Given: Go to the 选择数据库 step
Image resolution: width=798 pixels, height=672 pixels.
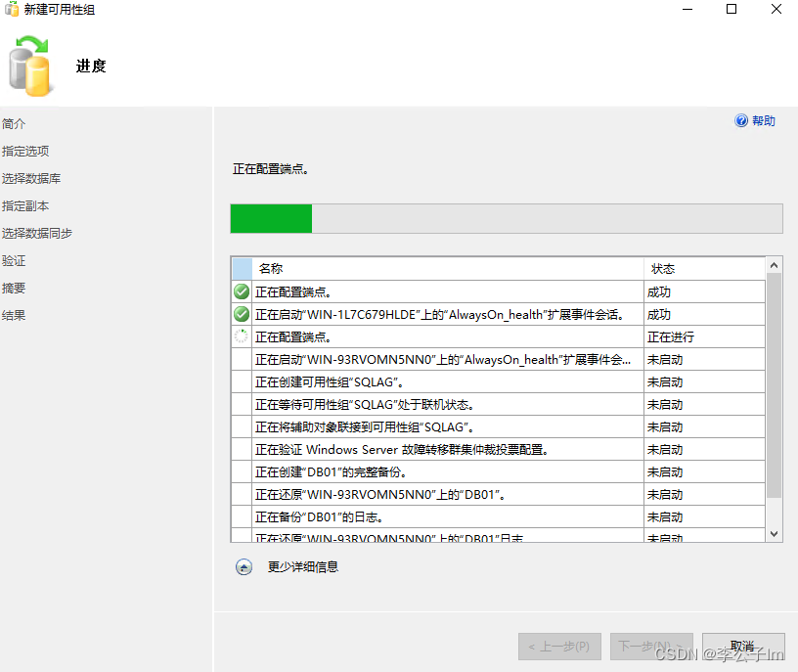Looking at the screenshot, I should coord(31,179).
